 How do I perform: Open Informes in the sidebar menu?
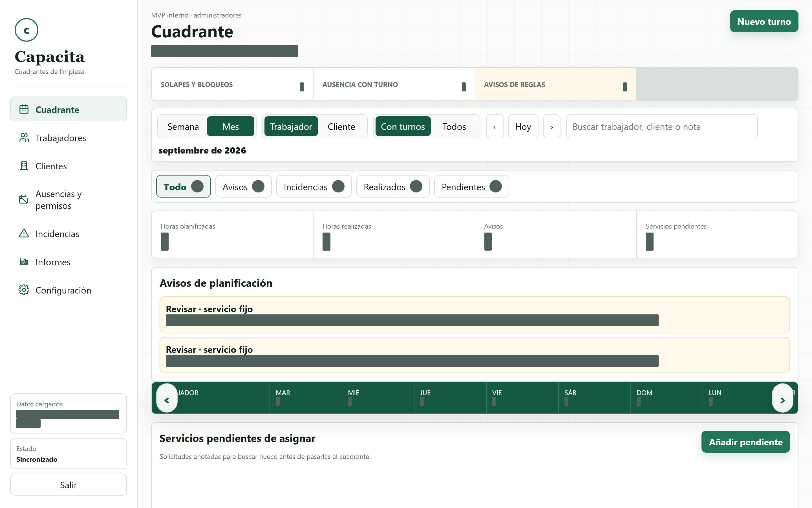(x=69, y=262)
